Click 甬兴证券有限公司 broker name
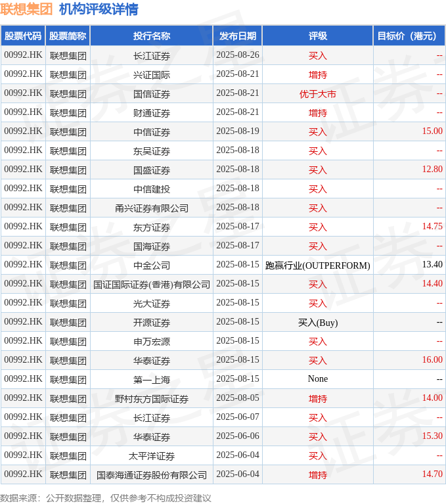 coord(152,208)
